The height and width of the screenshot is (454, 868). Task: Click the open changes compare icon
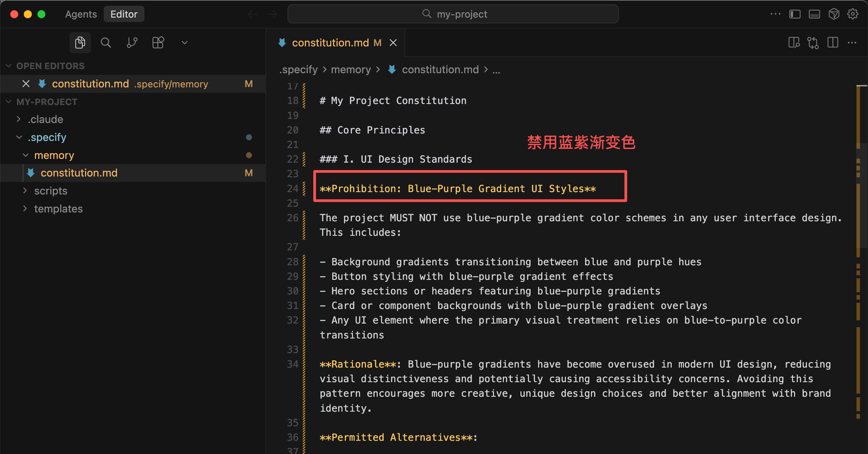(x=813, y=43)
